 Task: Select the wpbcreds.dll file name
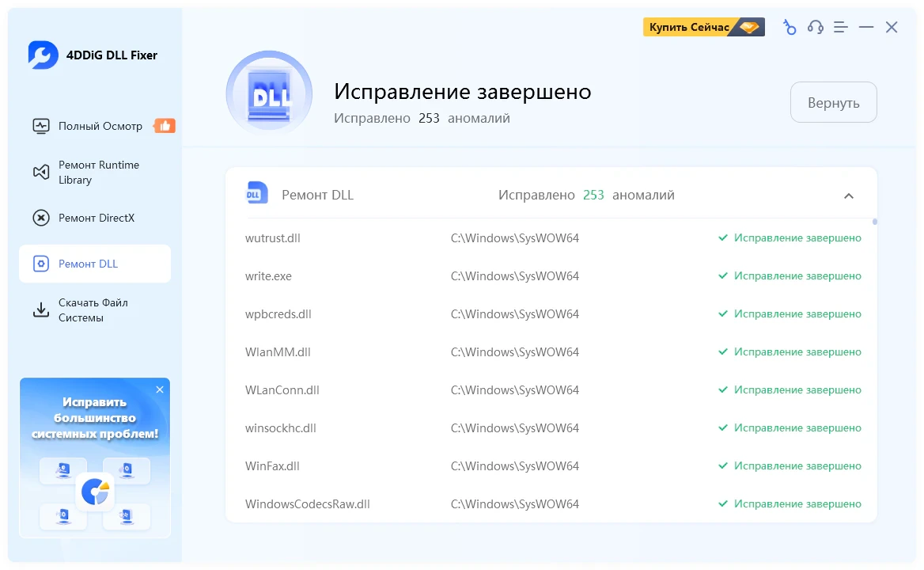[x=278, y=314]
